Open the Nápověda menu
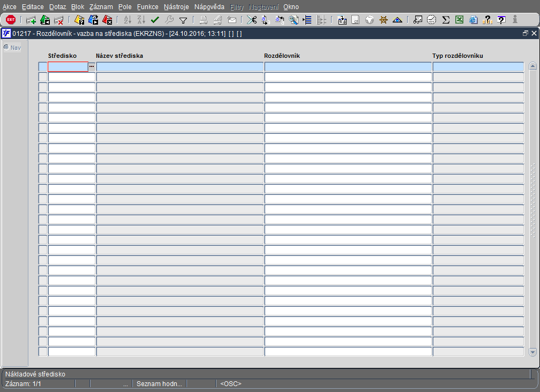This screenshot has height=392, width=540. pyautogui.click(x=209, y=7)
